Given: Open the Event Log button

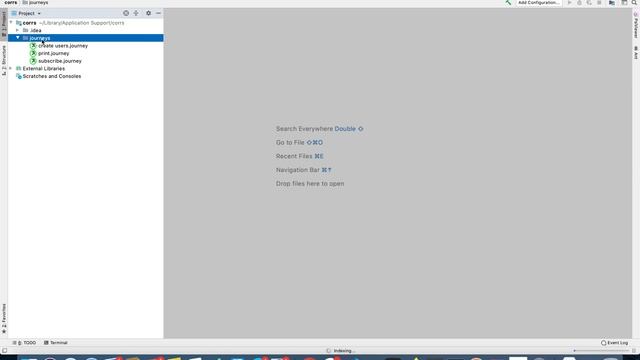Looking at the screenshot, I should tap(614, 342).
